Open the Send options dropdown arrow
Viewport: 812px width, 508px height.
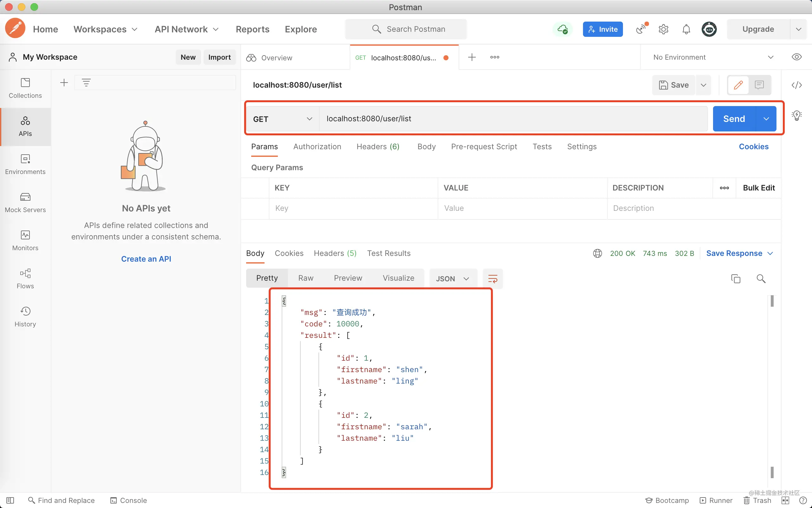click(x=766, y=119)
